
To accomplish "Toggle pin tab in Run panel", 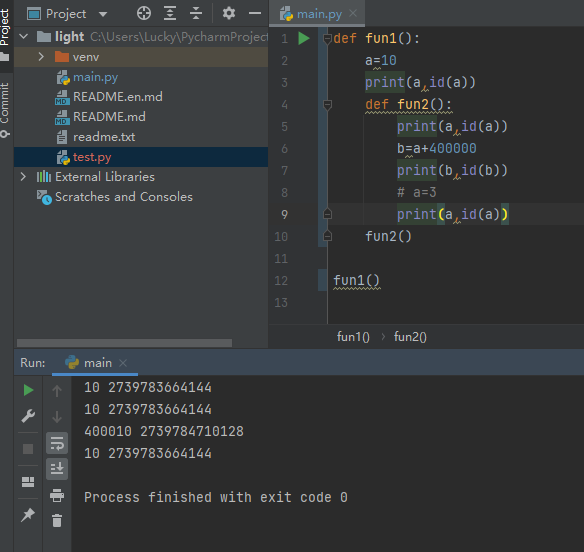I will tap(28, 515).
